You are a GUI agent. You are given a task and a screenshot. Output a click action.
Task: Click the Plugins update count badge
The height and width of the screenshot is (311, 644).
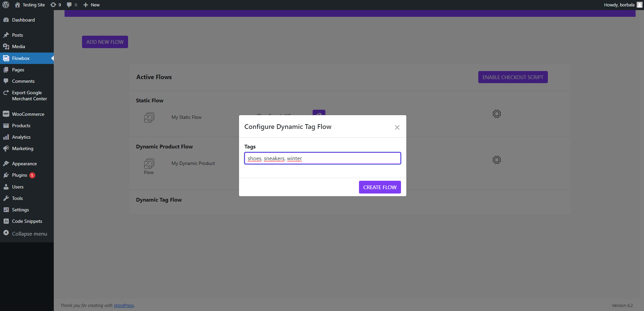coord(32,175)
